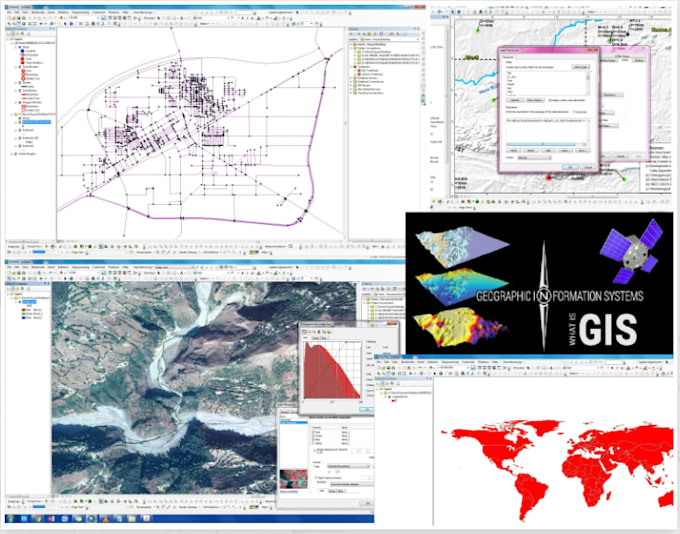Toggle the Red channel checkbox in Layer Properties
This screenshot has height=534, width=680.
coord(313,432)
